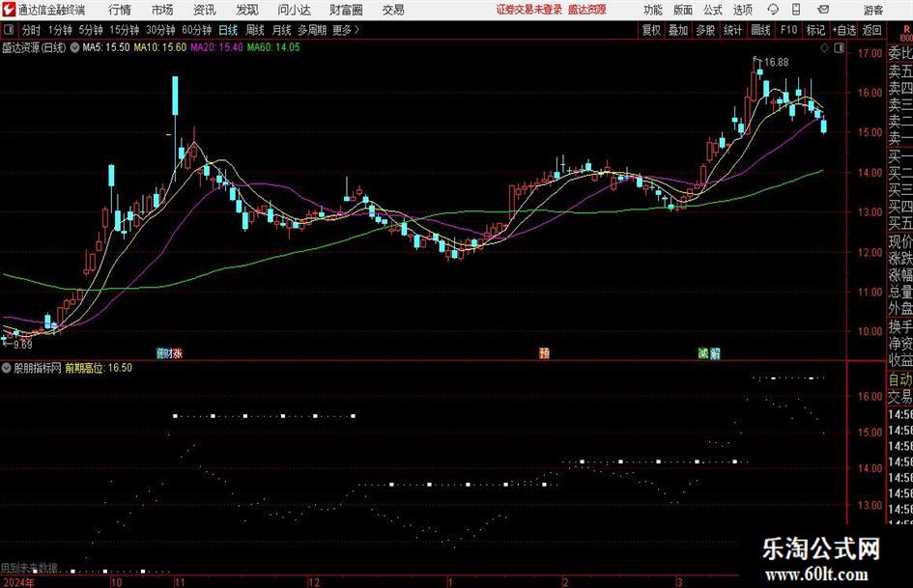
Task: Click the customer service headset icon
Action: click(773, 10)
